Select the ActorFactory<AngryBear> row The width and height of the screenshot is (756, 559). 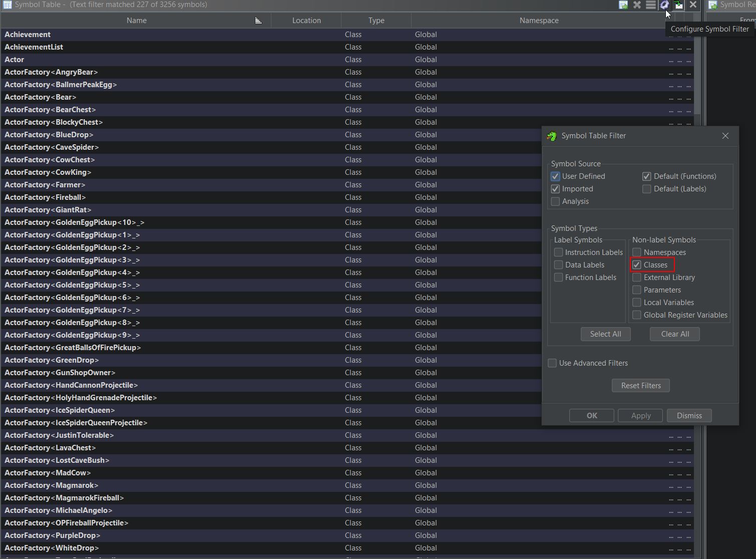(x=347, y=72)
